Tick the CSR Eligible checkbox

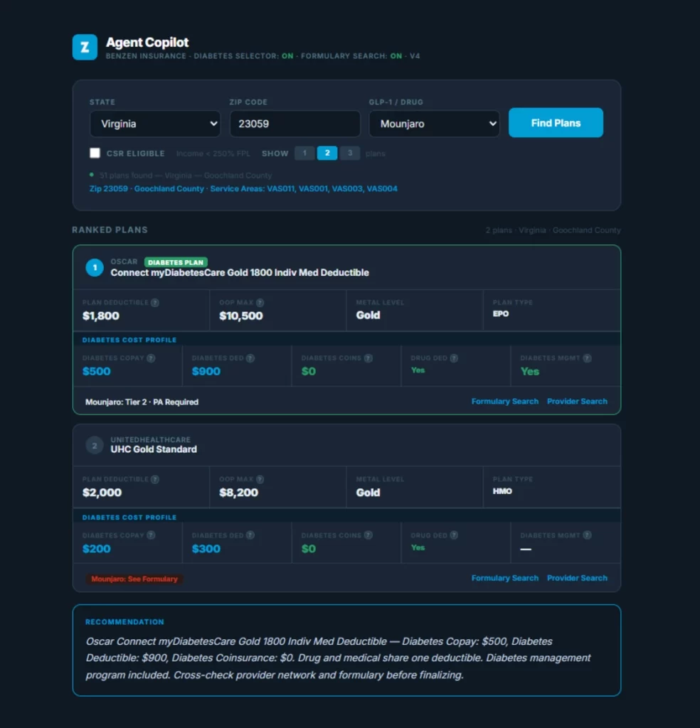pos(95,154)
